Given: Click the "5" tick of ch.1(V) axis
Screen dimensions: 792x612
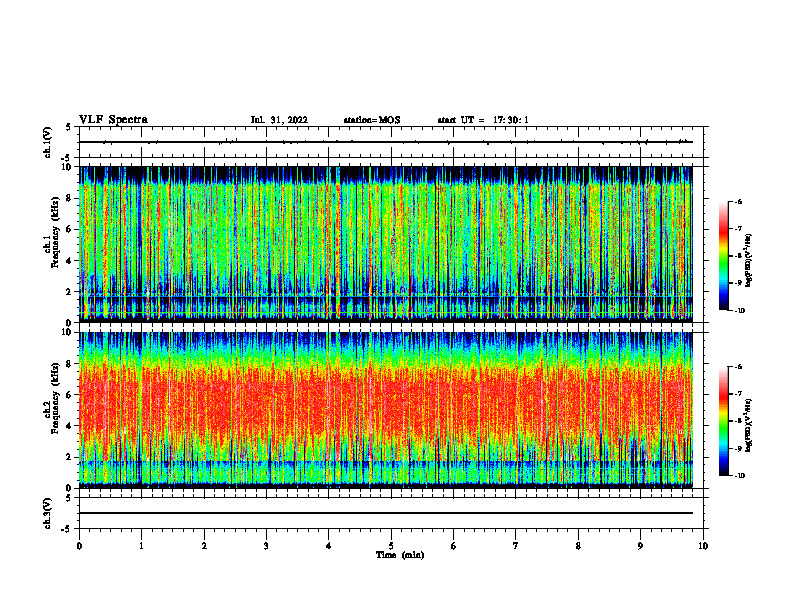Looking at the screenshot, I should point(69,127).
